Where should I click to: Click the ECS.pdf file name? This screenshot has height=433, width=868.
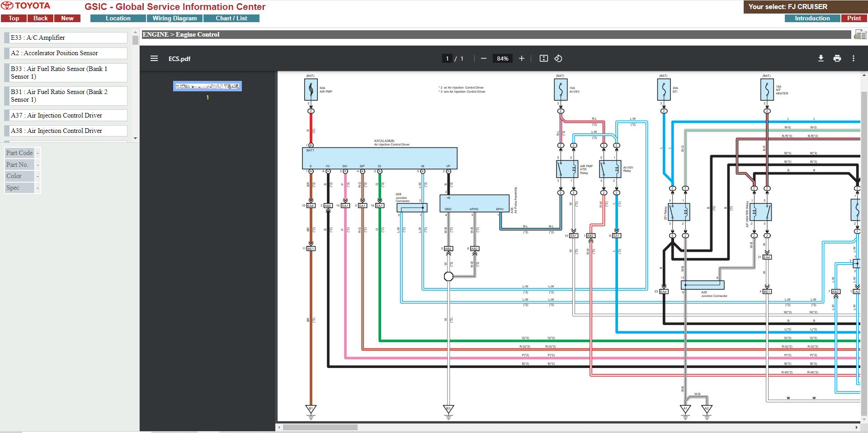[179, 59]
